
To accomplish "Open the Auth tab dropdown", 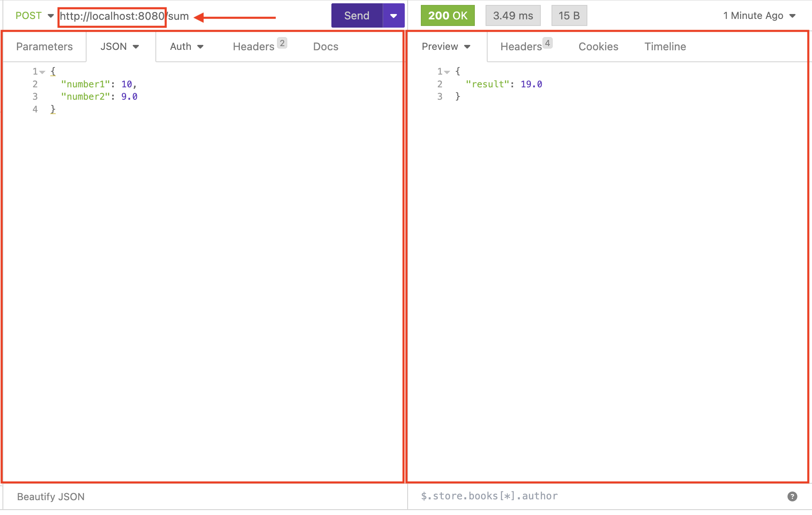I will click(187, 47).
